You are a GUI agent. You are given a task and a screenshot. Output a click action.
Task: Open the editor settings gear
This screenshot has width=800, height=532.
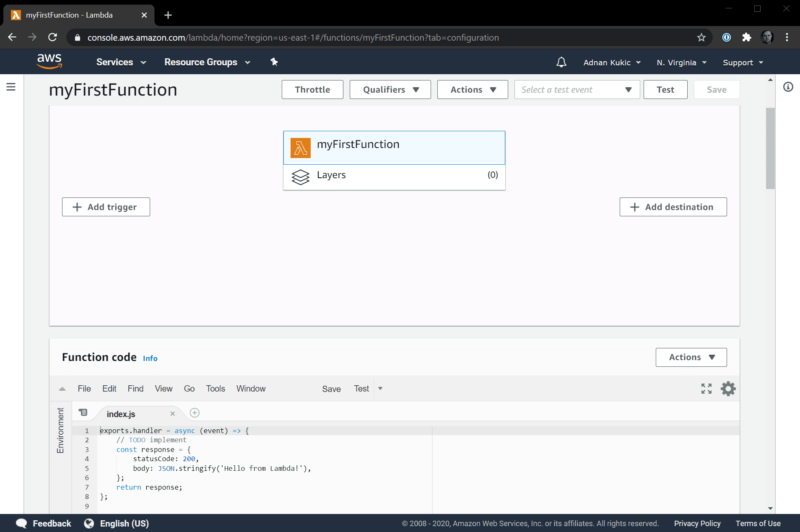click(x=728, y=389)
